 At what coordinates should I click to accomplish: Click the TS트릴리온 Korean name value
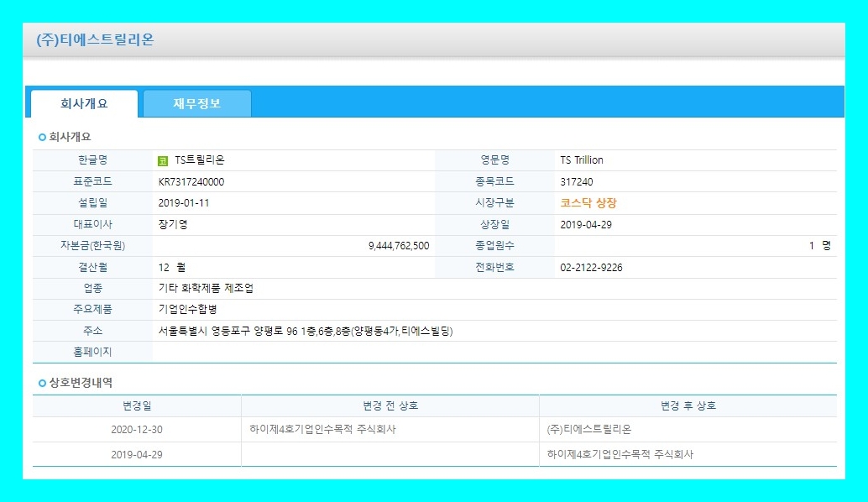(x=200, y=160)
